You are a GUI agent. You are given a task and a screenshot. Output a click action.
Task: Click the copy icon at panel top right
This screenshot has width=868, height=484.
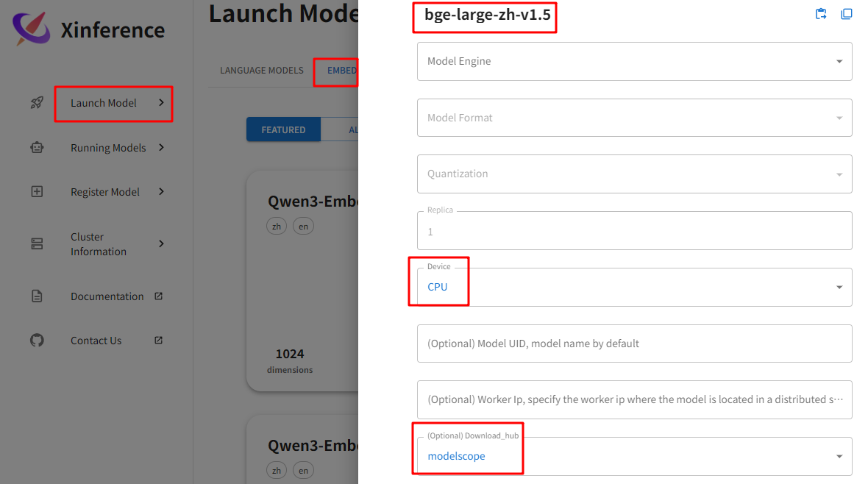coord(847,14)
